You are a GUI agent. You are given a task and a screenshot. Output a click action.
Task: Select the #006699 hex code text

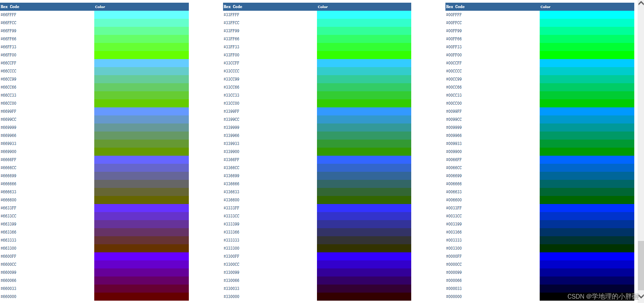(x=454, y=176)
